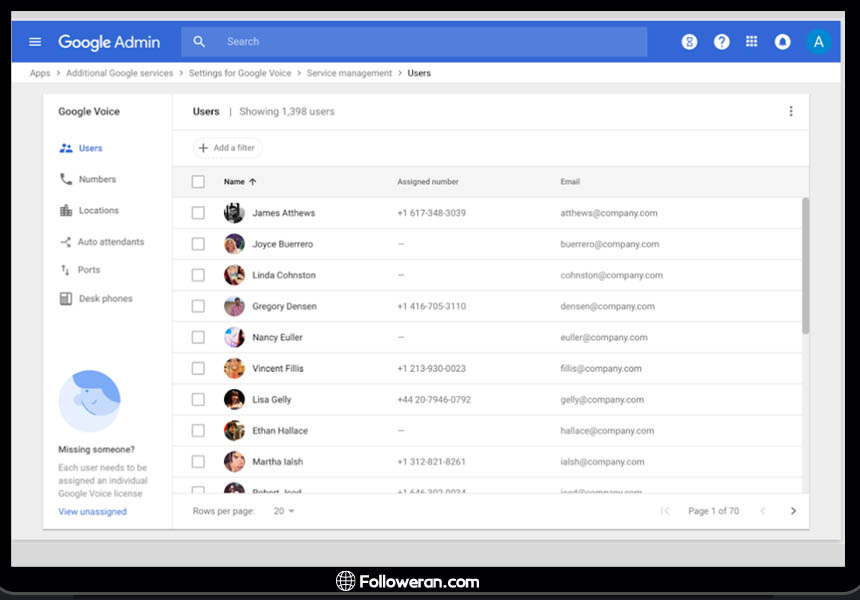Open the rows per page dropdown
The width and height of the screenshot is (860, 600).
[284, 511]
